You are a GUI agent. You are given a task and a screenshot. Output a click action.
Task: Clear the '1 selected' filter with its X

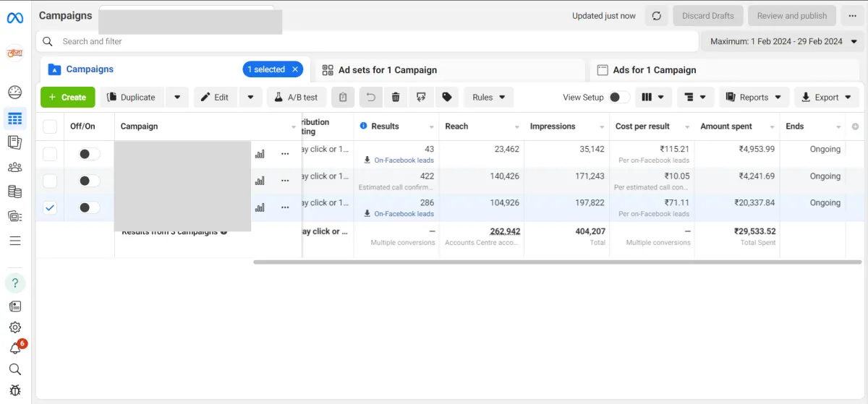point(294,69)
